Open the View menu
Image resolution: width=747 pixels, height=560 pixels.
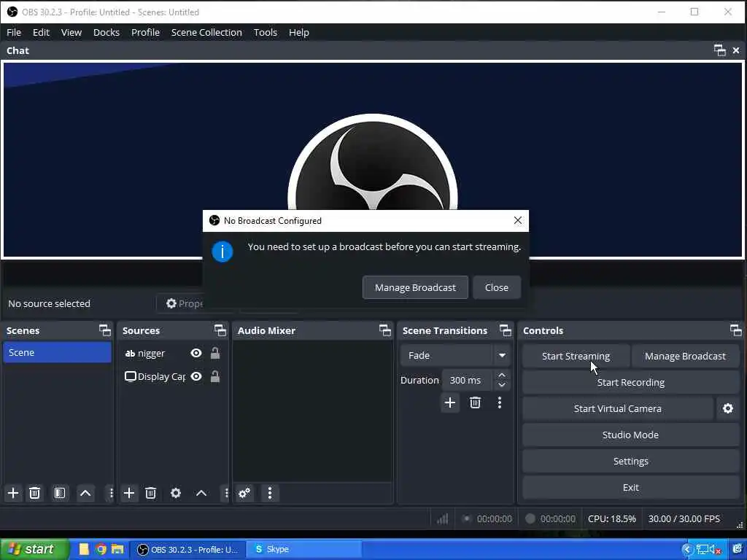click(x=71, y=32)
